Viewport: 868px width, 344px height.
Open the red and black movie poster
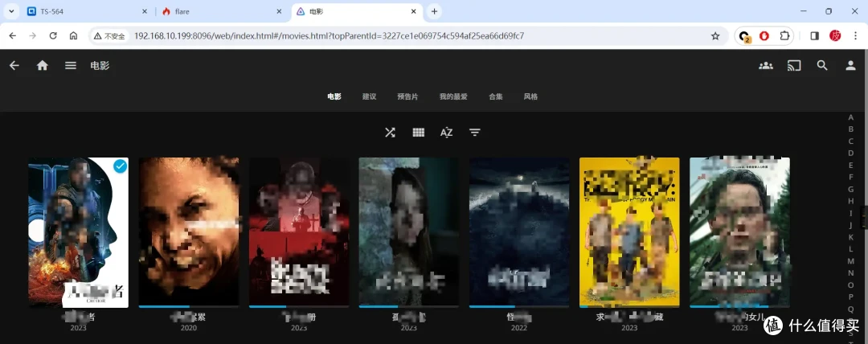click(299, 232)
